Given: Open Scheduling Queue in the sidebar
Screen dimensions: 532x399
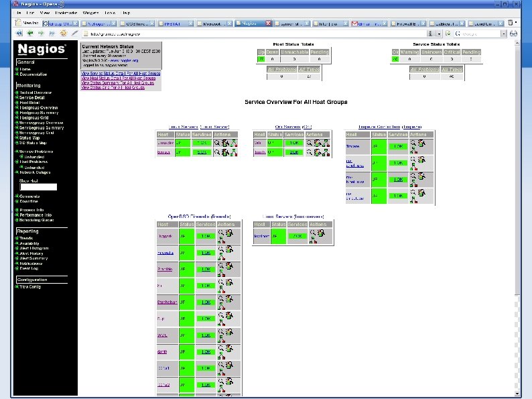Looking at the screenshot, I should click(x=37, y=220).
